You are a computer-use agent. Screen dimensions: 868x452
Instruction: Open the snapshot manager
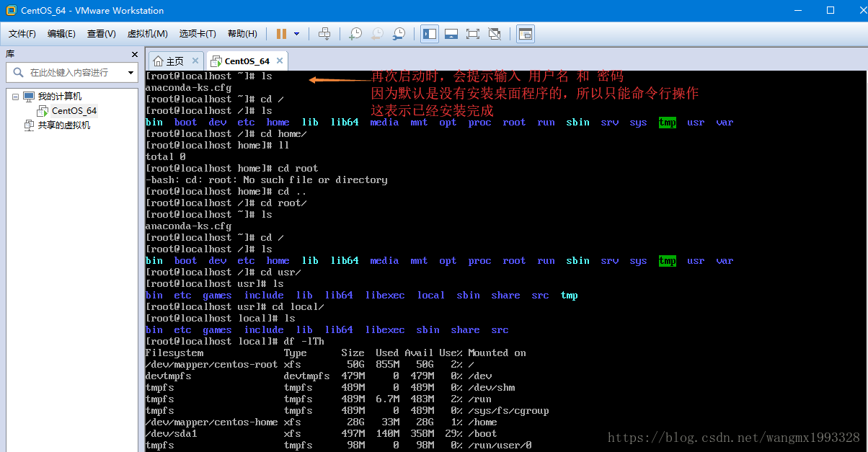click(x=399, y=34)
